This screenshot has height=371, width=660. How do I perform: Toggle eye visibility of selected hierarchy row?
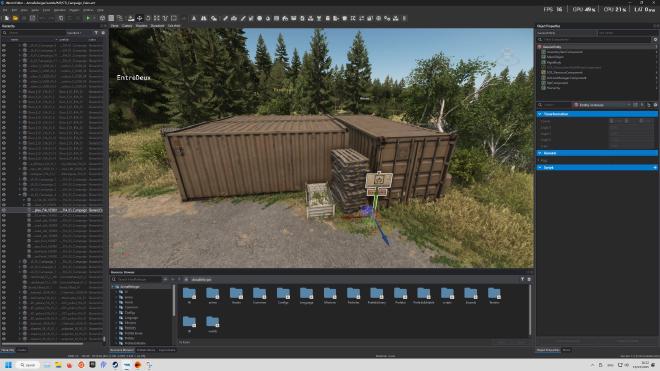(4, 210)
